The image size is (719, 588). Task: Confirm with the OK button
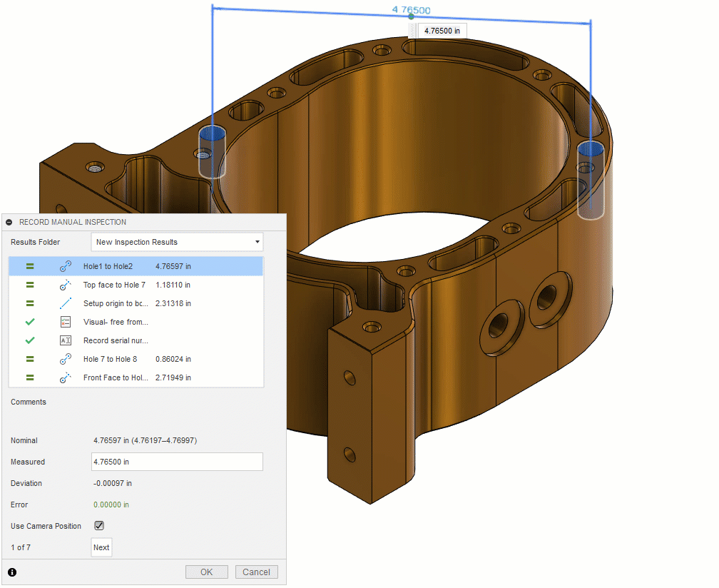(206, 572)
